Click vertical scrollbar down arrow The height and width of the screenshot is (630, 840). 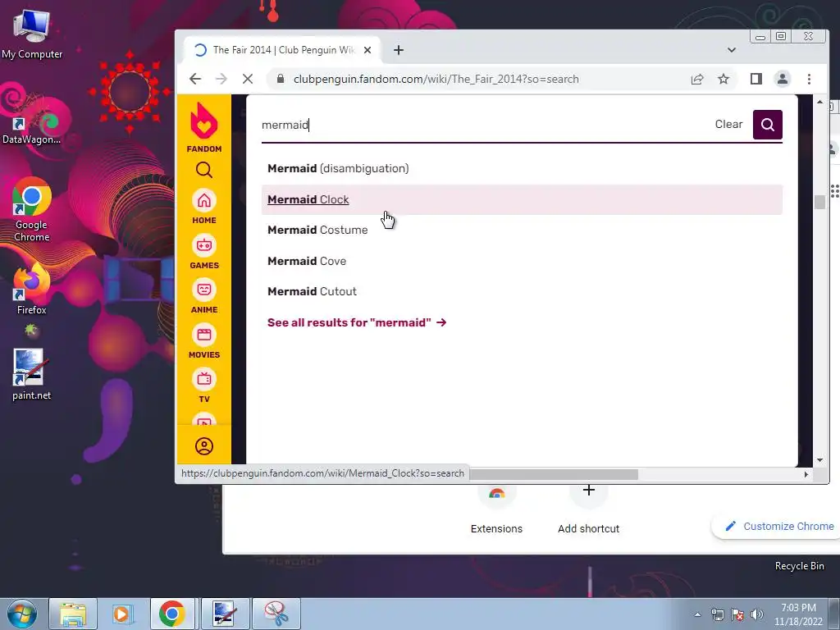tap(819, 460)
